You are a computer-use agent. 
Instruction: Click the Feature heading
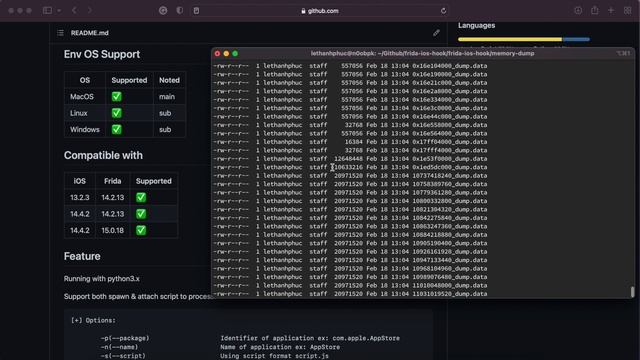click(x=82, y=256)
